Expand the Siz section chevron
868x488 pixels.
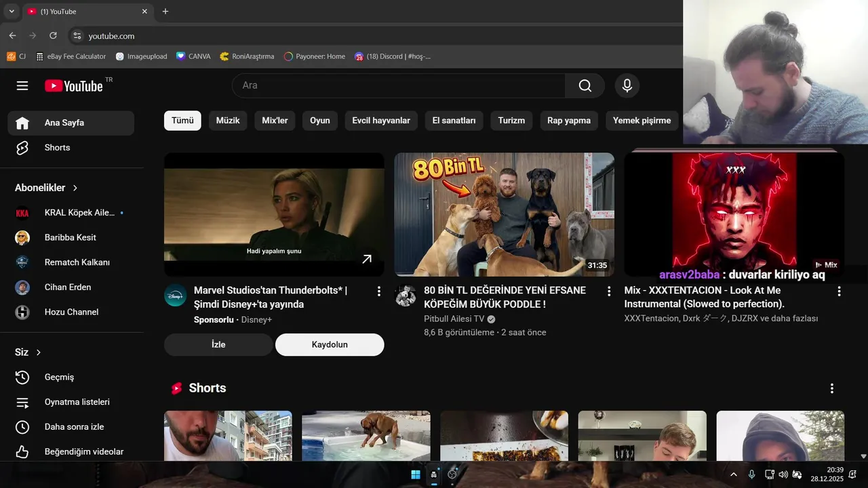pyautogui.click(x=39, y=352)
